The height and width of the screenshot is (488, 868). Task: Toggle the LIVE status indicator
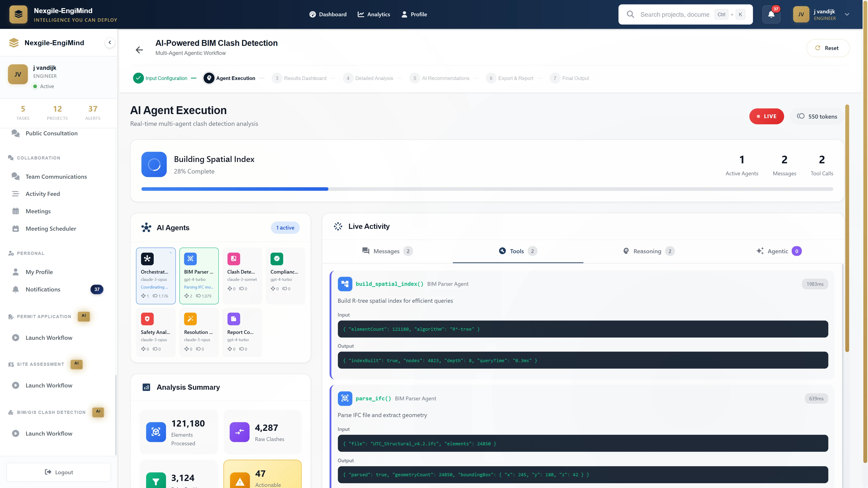[x=767, y=116]
